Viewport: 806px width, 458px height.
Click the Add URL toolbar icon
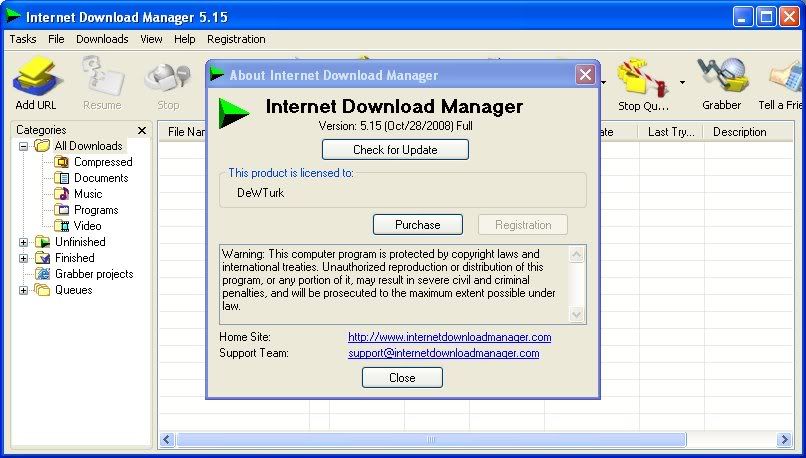click(36, 80)
